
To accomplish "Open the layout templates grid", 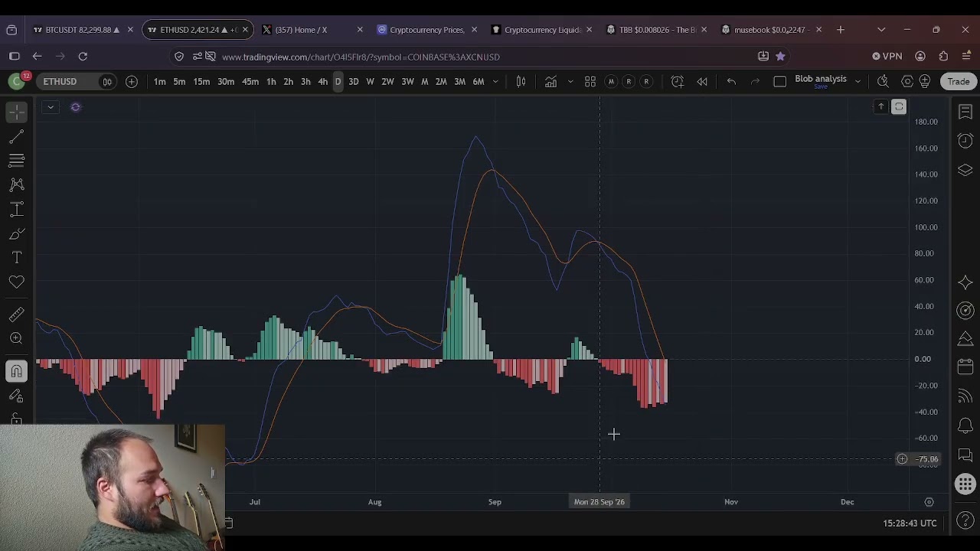I will point(590,81).
